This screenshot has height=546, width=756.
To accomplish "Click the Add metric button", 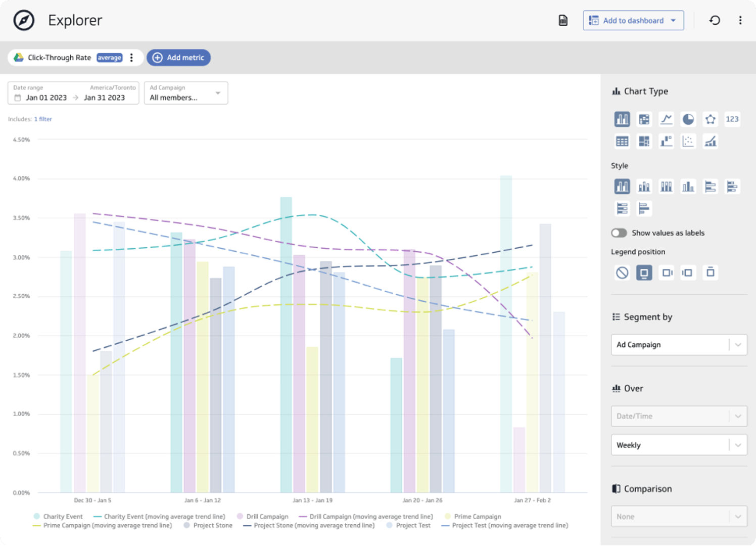I will [178, 58].
